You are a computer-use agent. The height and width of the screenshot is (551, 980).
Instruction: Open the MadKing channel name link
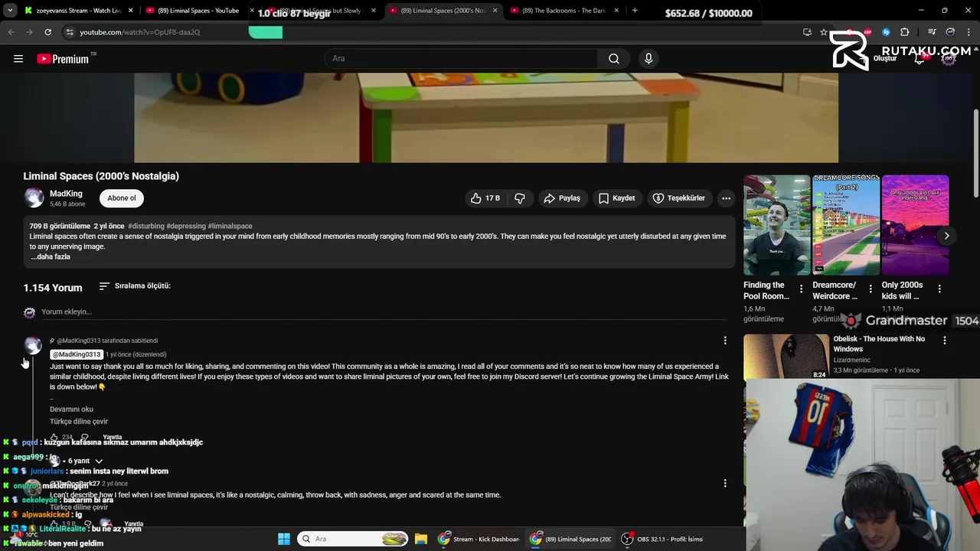[x=66, y=194]
